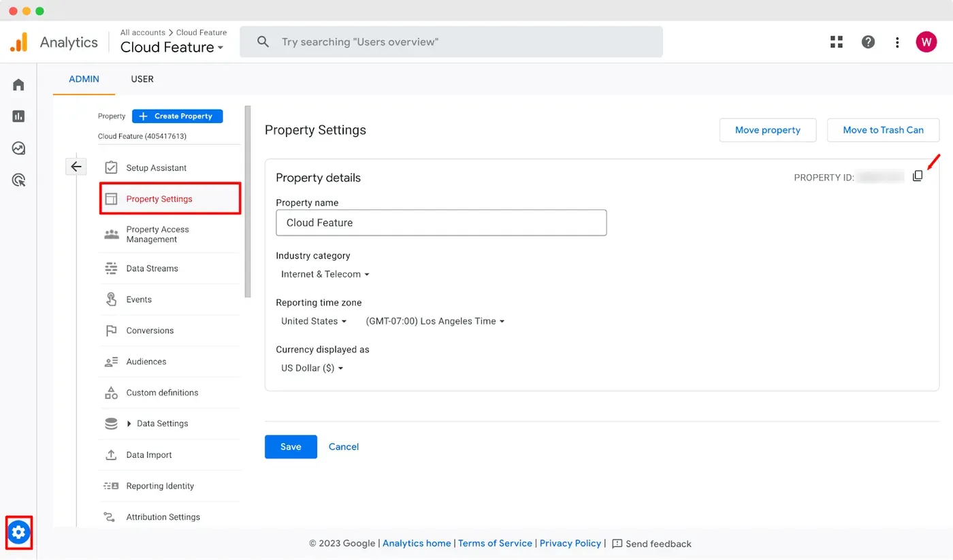Open the Reports bar chart icon
This screenshot has width=953, height=560.
coord(18,116)
